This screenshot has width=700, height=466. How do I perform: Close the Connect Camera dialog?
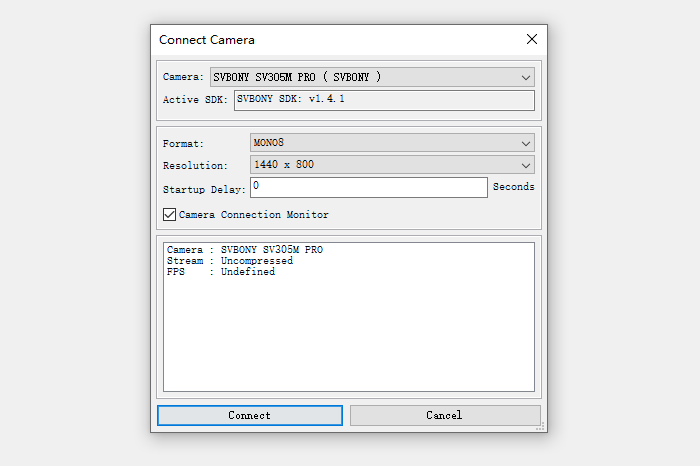(x=531, y=40)
